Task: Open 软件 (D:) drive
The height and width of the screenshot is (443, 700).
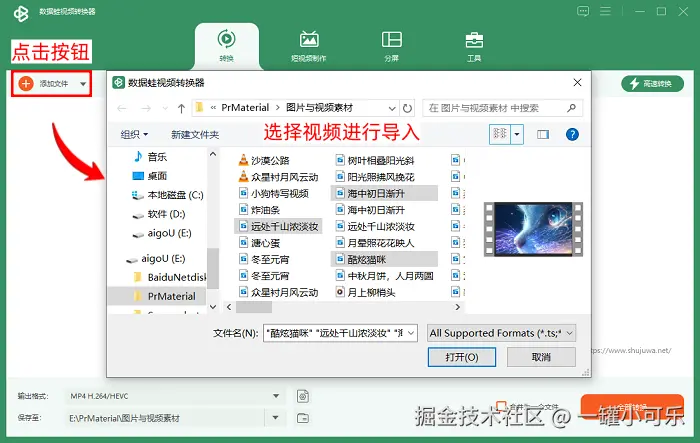Action: [x=159, y=214]
